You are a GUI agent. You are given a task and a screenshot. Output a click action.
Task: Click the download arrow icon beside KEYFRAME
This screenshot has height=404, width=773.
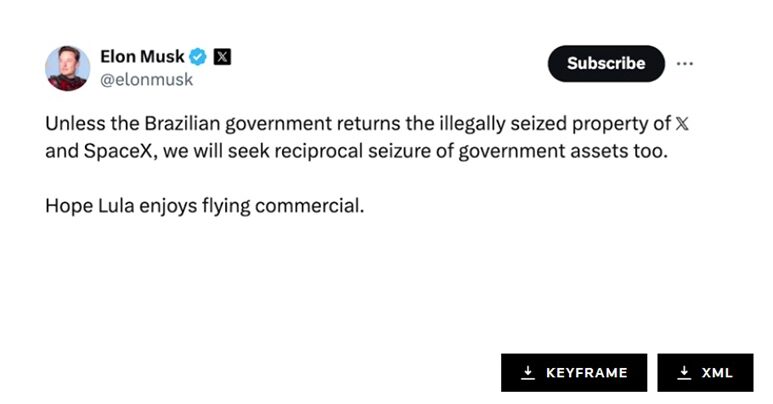tap(528, 373)
